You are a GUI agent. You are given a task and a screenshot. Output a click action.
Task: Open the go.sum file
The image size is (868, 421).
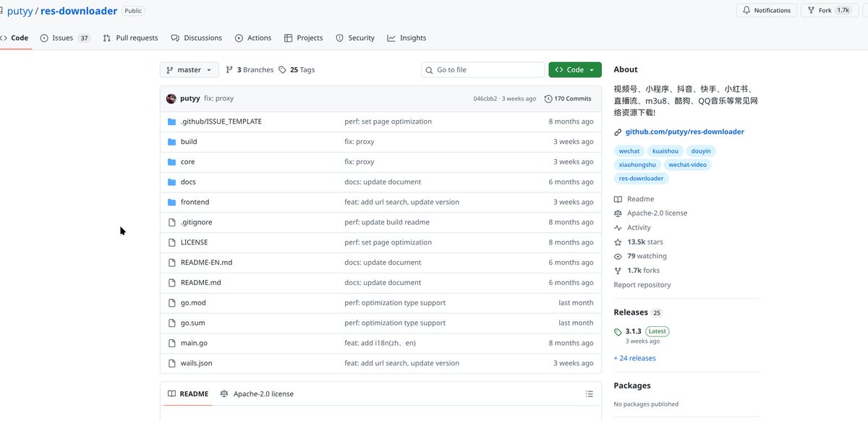click(x=193, y=323)
